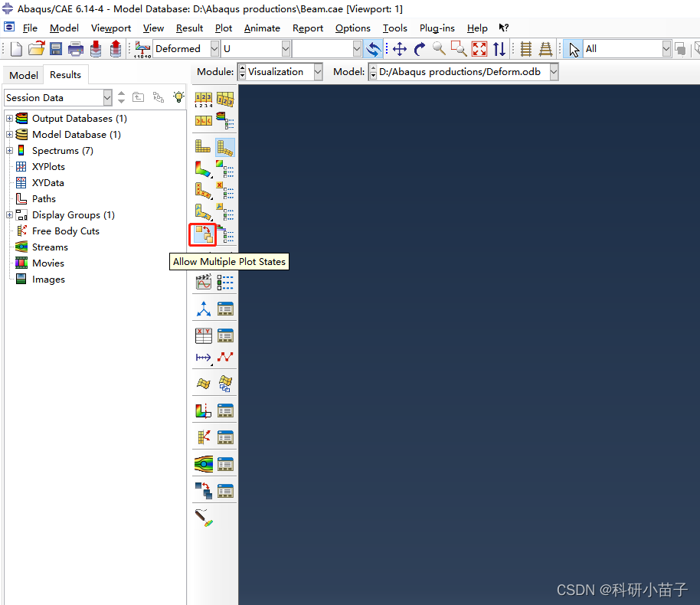Click the New Model Database icon
700x605 pixels.
click(x=16, y=49)
